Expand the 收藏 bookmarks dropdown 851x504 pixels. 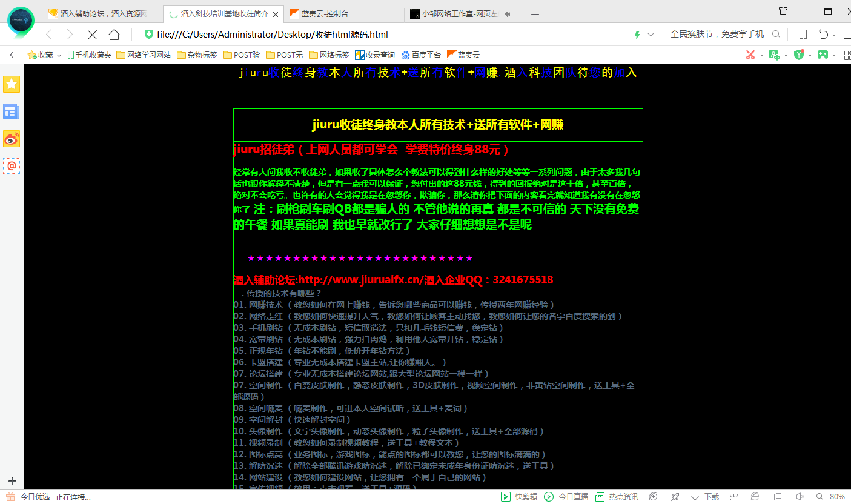[59, 55]
